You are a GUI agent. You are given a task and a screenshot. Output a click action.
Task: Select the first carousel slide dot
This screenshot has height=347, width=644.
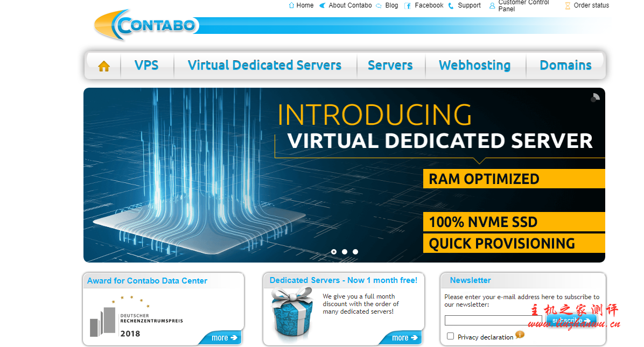pos(334,252)
